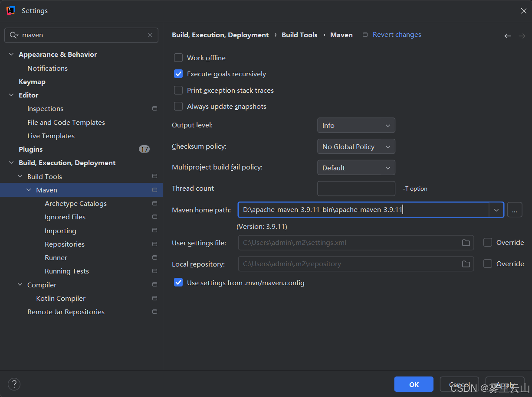
Task: Open the Checksum policy dropdown
Action: click(356, 146)
